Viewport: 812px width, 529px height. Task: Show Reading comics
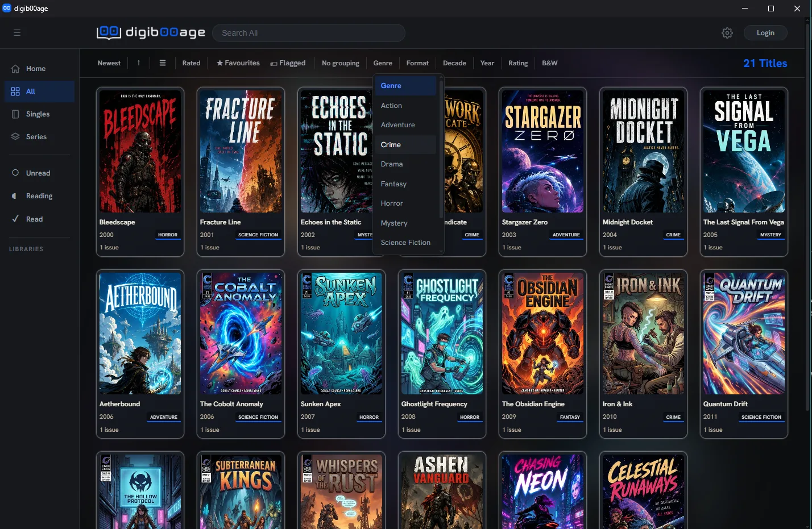(40, 196)
